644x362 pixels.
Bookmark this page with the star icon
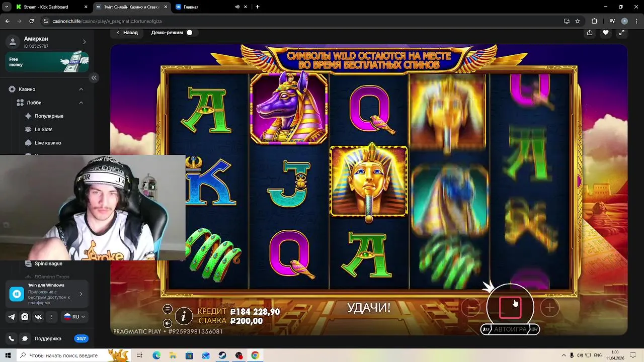click(x=578, y=21)
